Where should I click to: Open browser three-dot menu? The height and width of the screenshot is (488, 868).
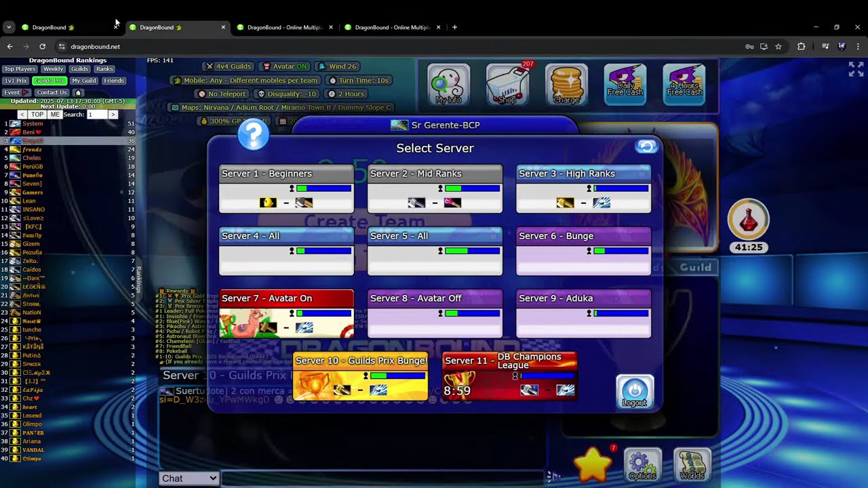858,46
